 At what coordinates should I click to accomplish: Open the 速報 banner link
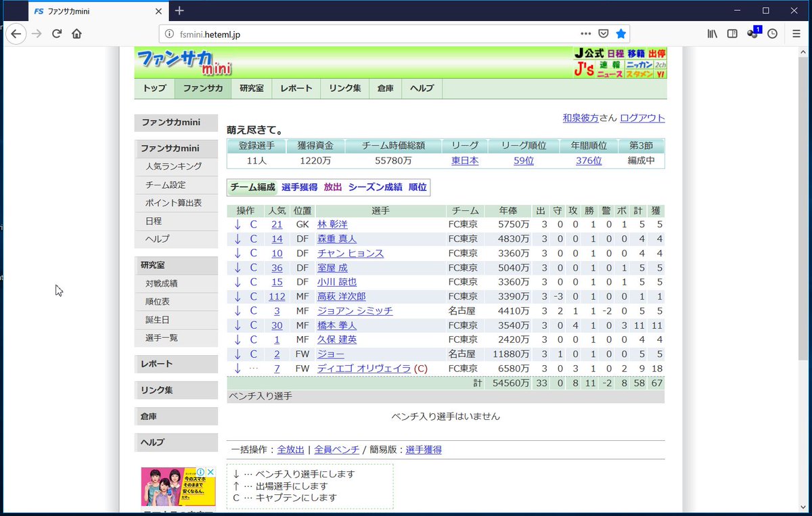(x=610, y=65)
